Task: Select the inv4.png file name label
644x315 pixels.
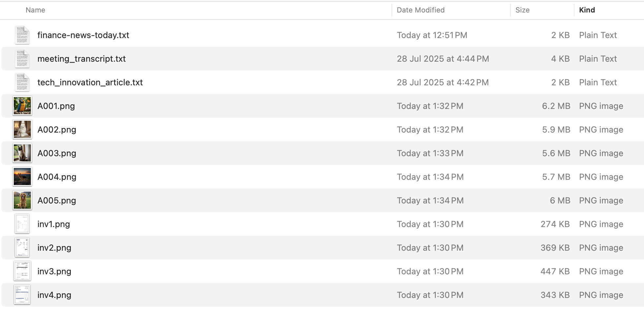Action: pos(54,295)
